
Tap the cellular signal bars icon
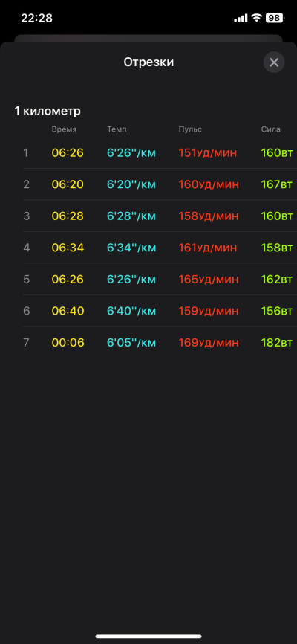click(241, 18)
